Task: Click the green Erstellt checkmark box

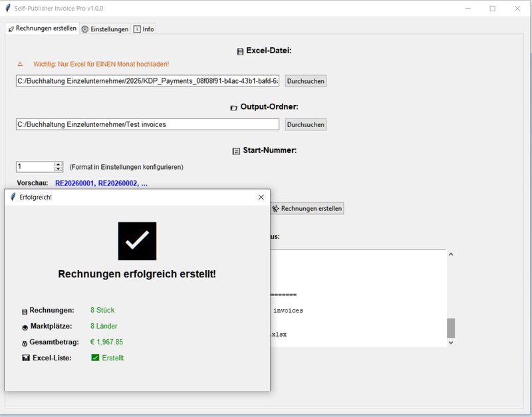Action: (95, 358)
